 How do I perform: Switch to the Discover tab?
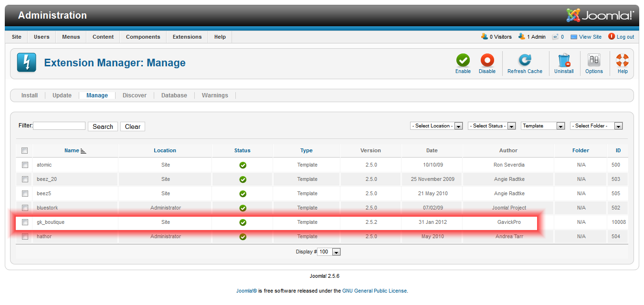pyautogui.click(x=135, y=95)
